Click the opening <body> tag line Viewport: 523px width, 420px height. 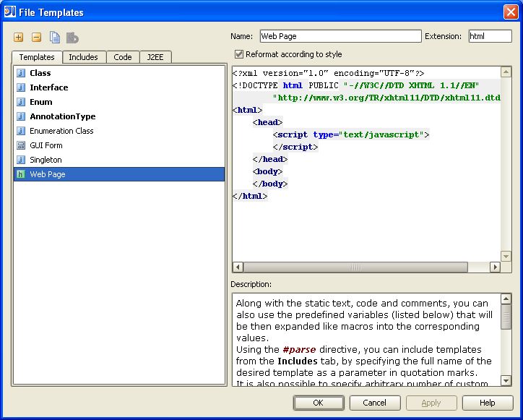[x=268, y=171]
